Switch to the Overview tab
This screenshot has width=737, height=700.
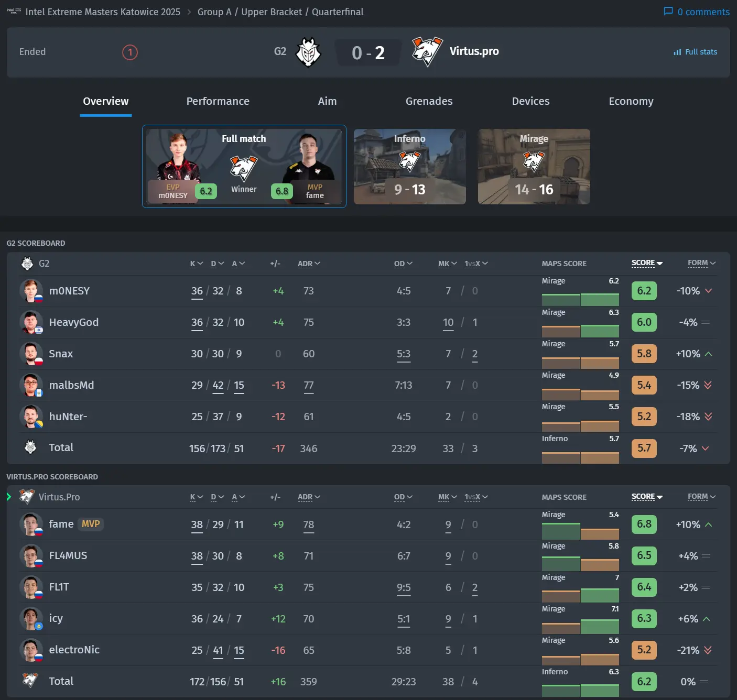pyautogui.click(x=106, y=101)
